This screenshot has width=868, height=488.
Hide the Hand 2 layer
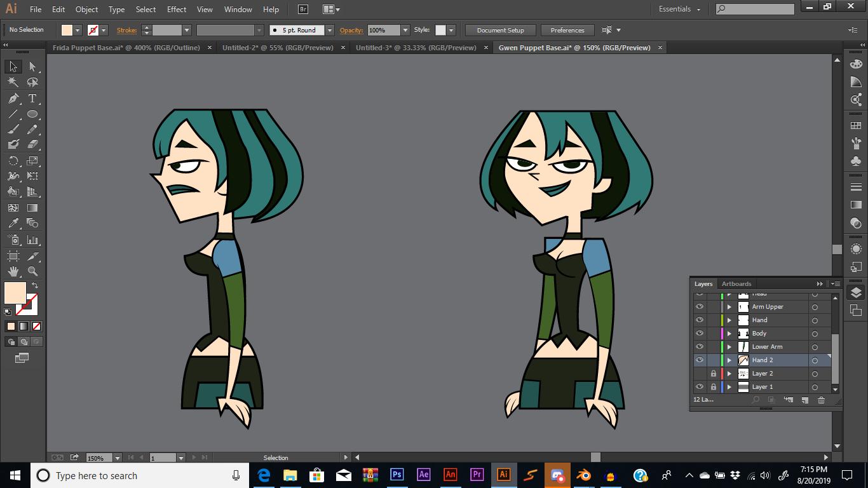700,360
